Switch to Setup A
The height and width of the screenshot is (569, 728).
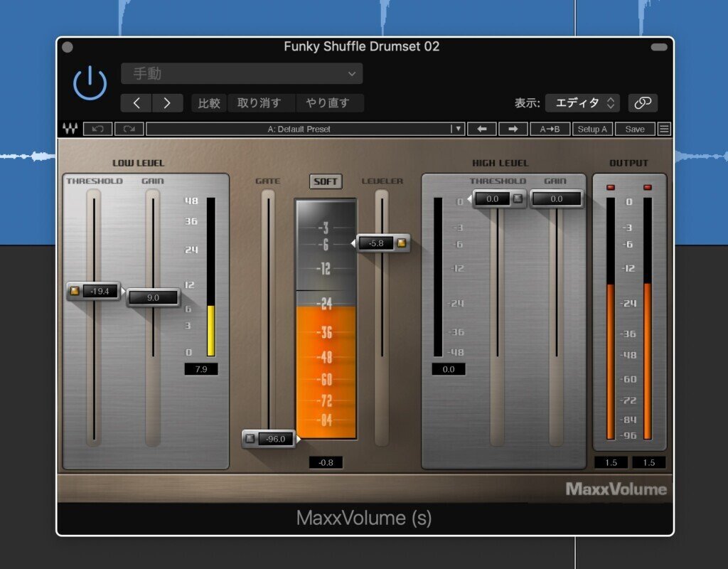pyautogui.click(x=592, y=129)
